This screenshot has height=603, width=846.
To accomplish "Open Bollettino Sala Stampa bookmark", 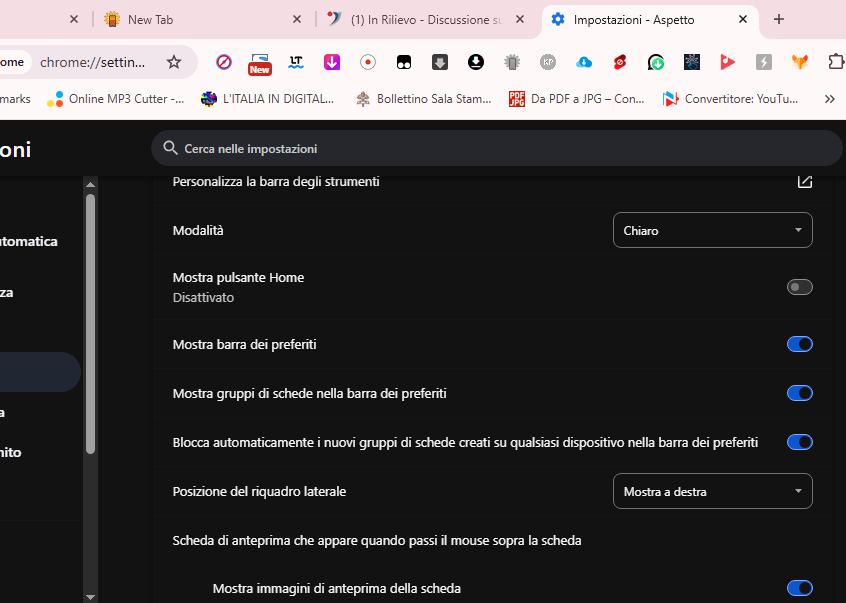I will click(424, 99).
